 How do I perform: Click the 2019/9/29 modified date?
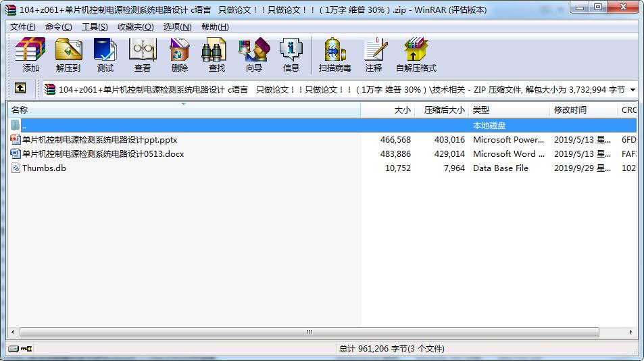pos(583,168)
